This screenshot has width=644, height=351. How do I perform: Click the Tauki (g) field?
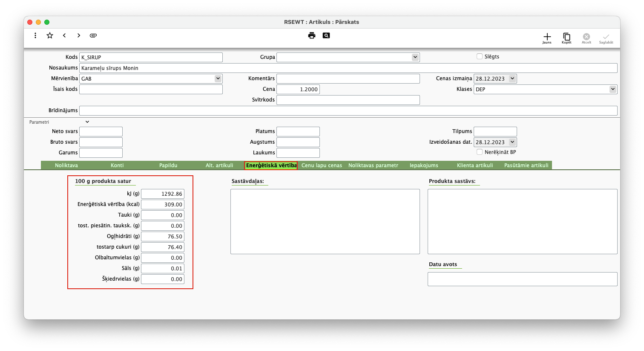(x=163, y=215)
